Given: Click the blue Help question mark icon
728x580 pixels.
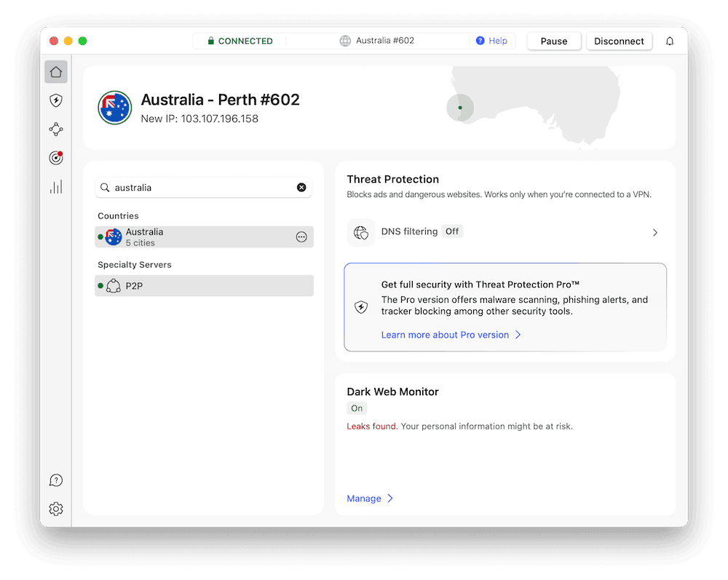Looking at the screenshot, I should (480, 41).
